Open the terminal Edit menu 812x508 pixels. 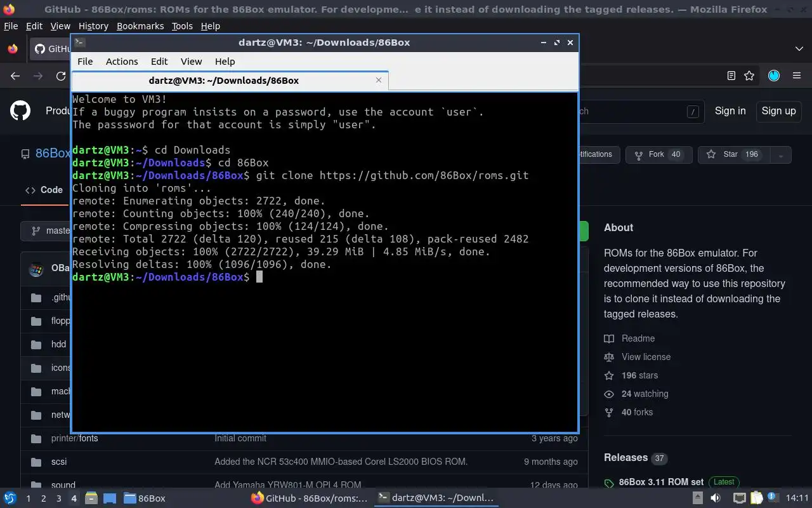tap(159, 62)
